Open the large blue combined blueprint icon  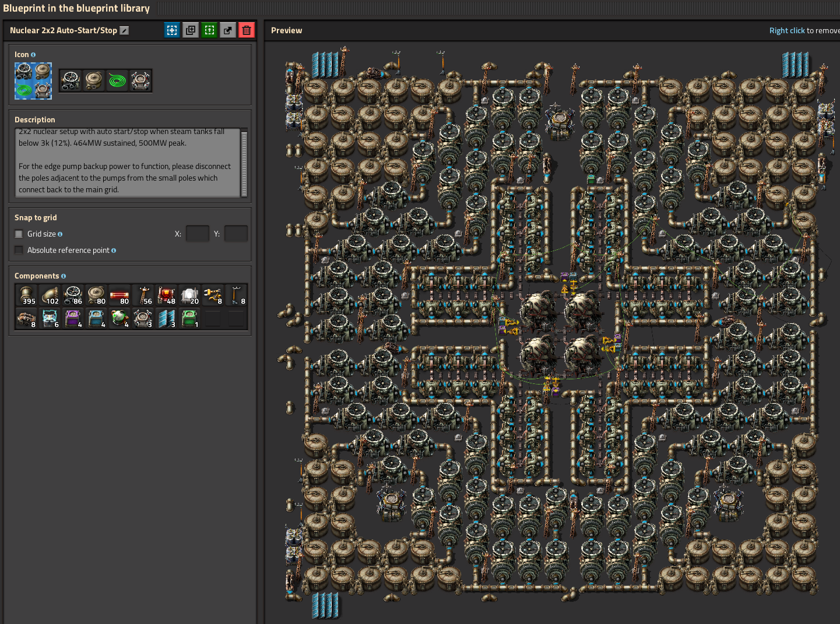tap(33, 81)
